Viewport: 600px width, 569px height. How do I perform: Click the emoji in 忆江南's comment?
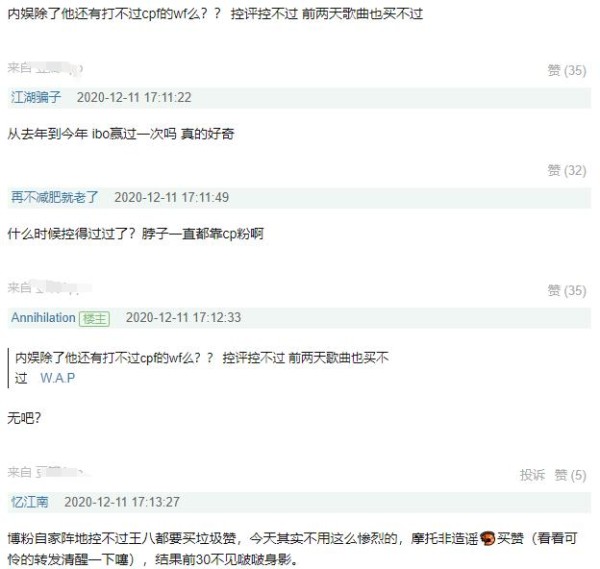(488, 538)
